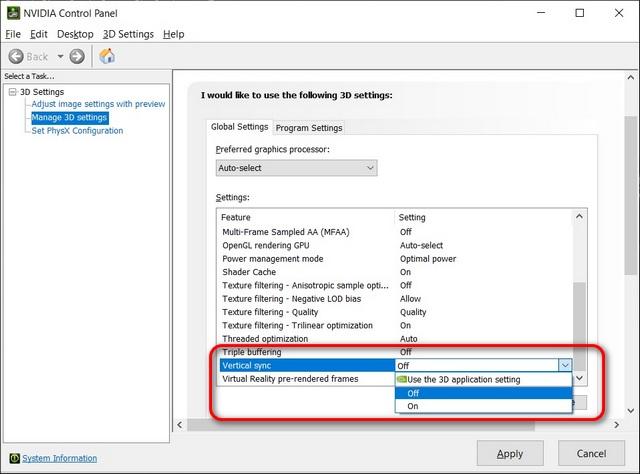This screenshot has height=474, width=640.
Task: Select Texture filtering - Trilinear optimization row
Action: pyautogui.click(x=395, y=325)
